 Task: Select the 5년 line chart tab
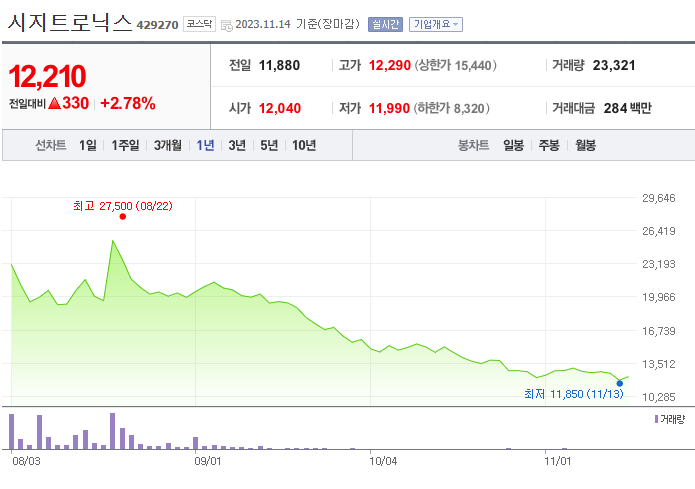269,145
